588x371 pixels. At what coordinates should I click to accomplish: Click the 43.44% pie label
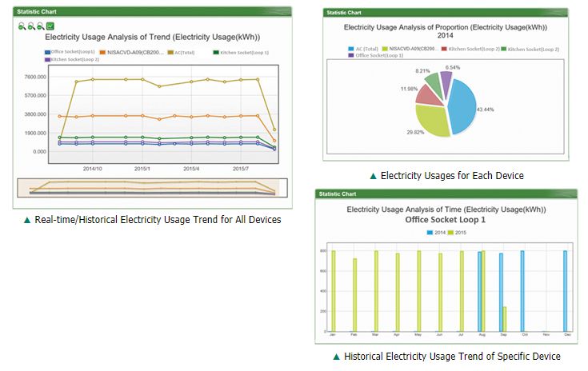coord(486,110)
